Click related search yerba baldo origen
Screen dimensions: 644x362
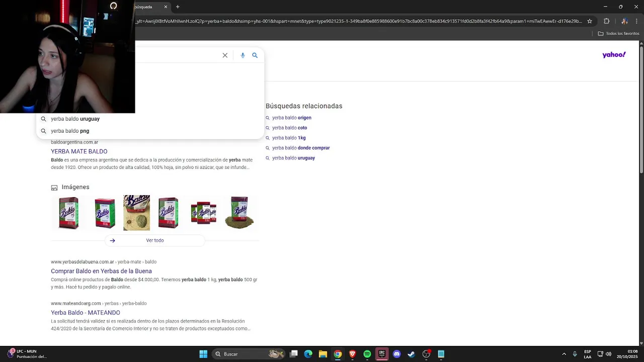point(291,118)
